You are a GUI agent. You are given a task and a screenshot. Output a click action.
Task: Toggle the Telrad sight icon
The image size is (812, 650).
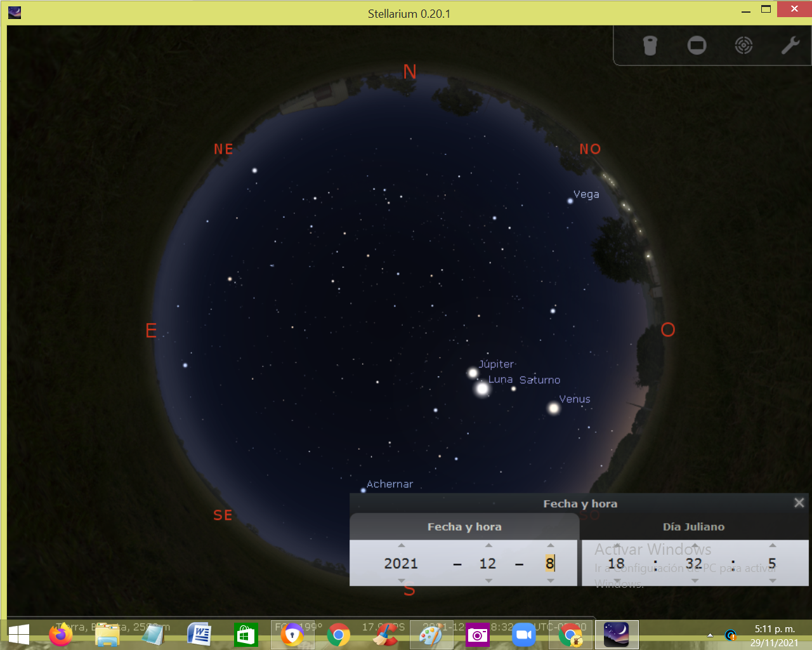click(x=743, y=45)
